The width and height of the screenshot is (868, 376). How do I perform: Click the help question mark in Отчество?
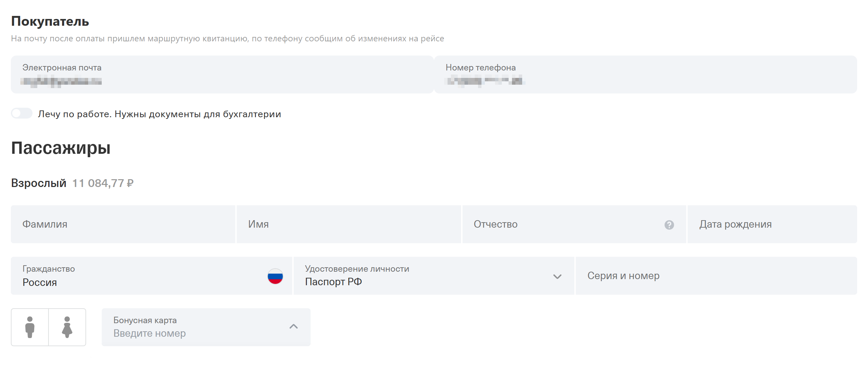tap(669, 225)
